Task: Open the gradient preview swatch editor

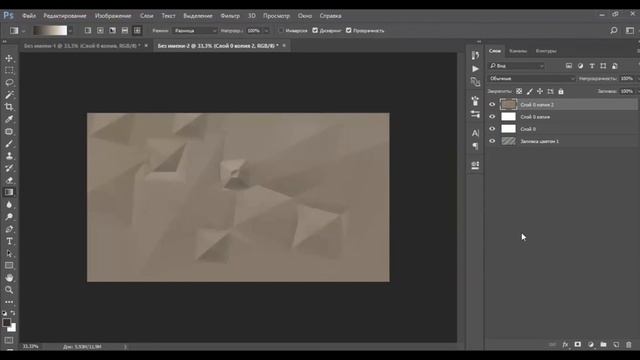Action: point(50,31)
